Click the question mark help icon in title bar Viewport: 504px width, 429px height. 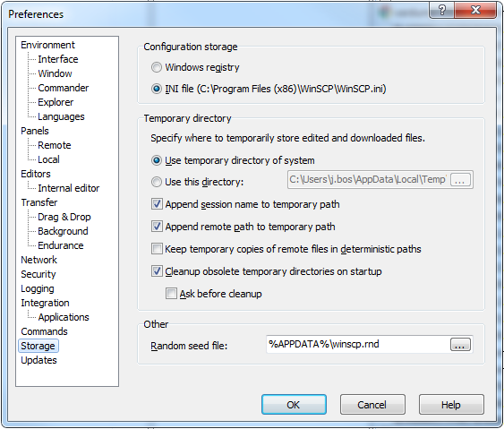(442, 10)
